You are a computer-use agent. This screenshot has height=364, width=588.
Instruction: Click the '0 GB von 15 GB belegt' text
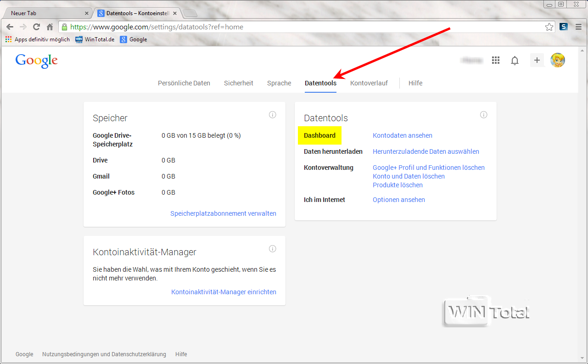coord(201,135)
